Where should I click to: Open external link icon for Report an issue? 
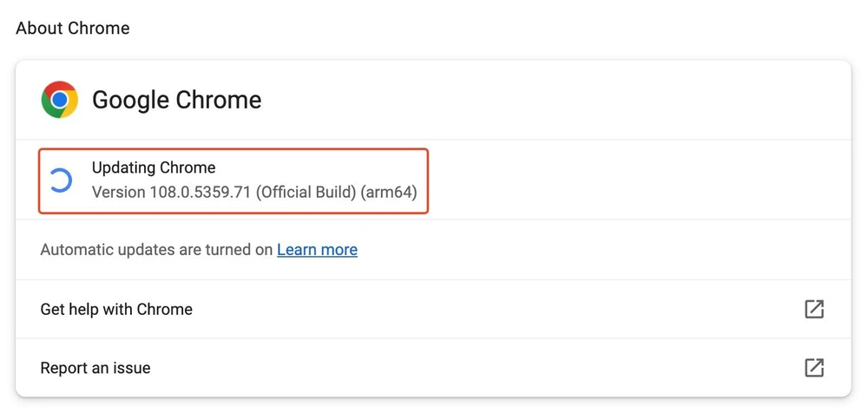pos(813,368)
